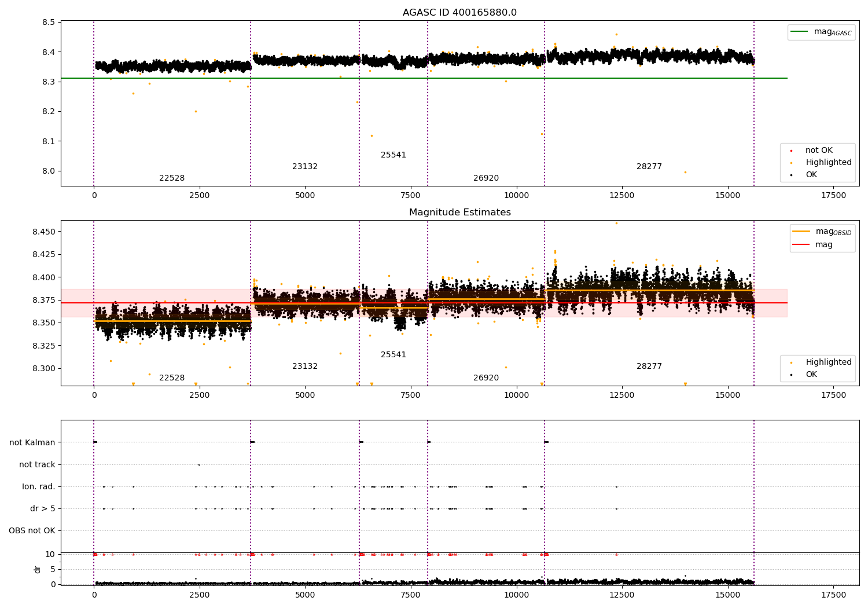Click the 8.325 y-axis tick label

[x=44, y=346]
